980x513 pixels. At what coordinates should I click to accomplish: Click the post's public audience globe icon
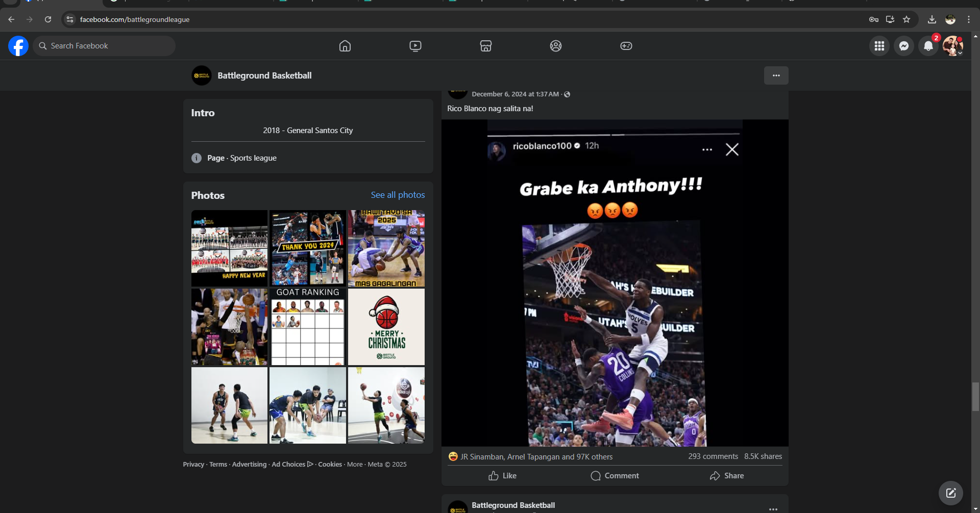point(567,94)
